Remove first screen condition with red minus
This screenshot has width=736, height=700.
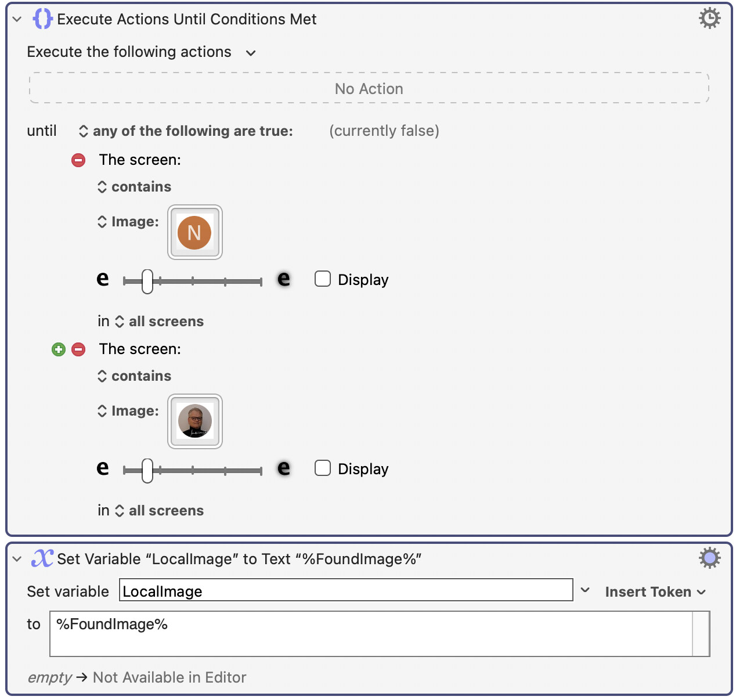(78, 160)
